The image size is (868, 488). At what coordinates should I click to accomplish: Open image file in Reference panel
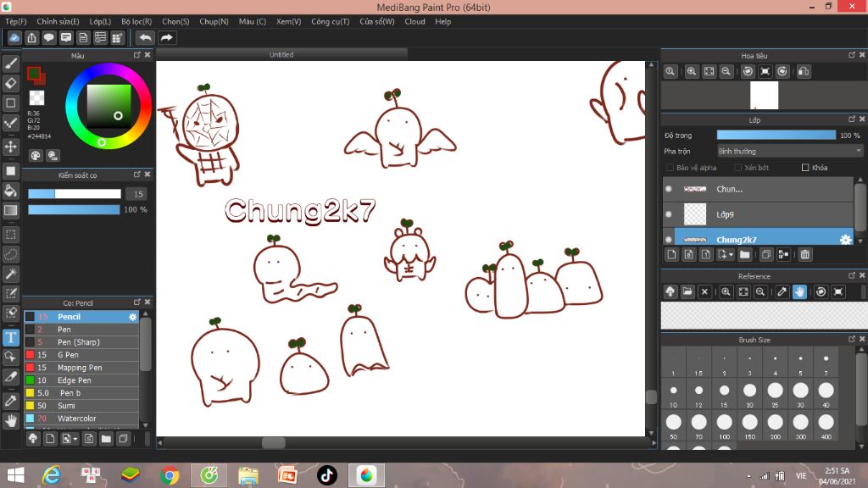tap(687, 291)
